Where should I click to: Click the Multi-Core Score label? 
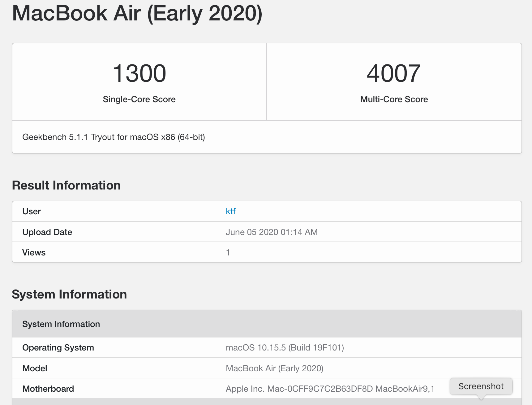click(394, 99)
